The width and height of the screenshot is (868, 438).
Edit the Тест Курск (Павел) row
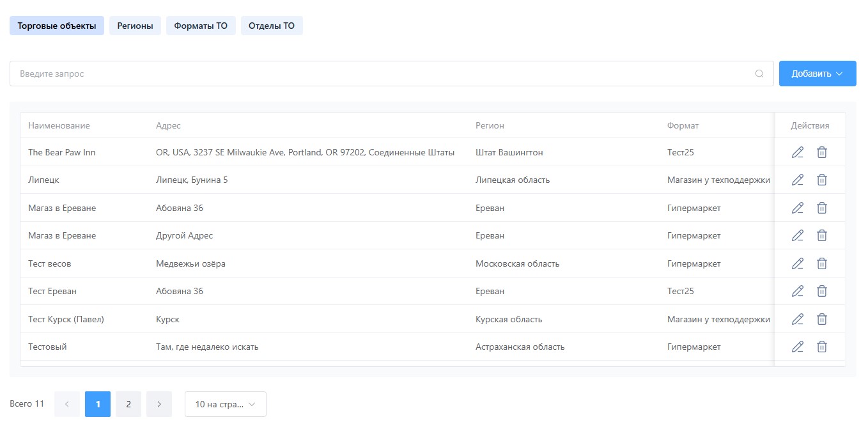click(x=797, y=319)
